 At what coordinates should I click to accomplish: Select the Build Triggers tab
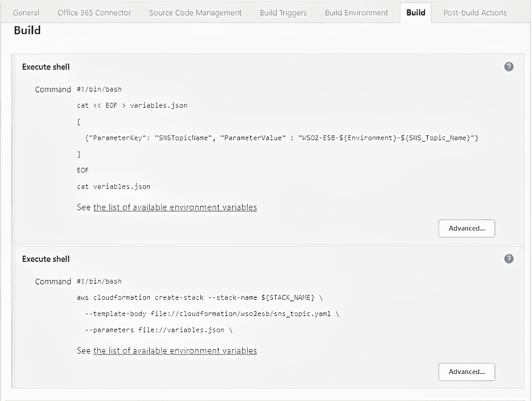click(x=283, y=13)
